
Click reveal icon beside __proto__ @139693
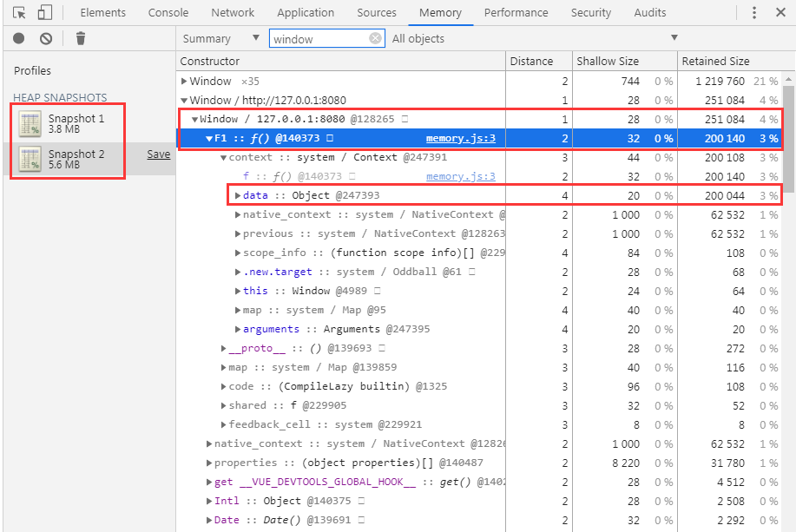click(382, 348)
